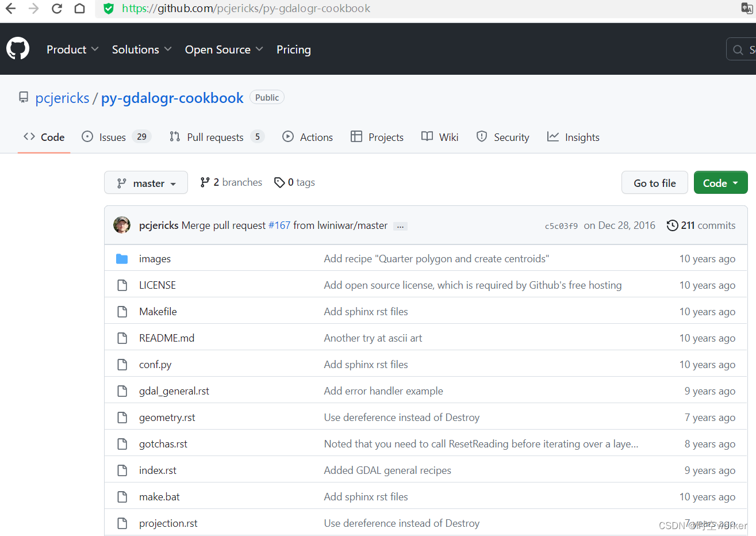
Task: Open the gdal_general.rst file
Action: pyautogui.click(x=174, y=391)
